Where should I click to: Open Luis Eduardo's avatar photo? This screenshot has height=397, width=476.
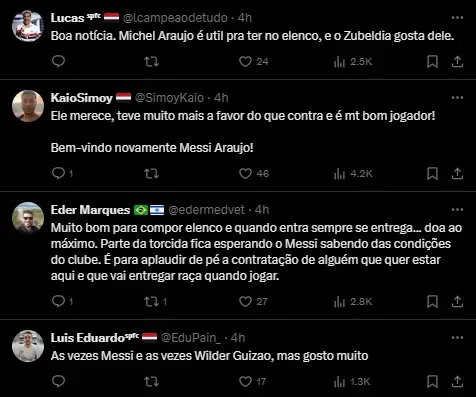point(28,346)
